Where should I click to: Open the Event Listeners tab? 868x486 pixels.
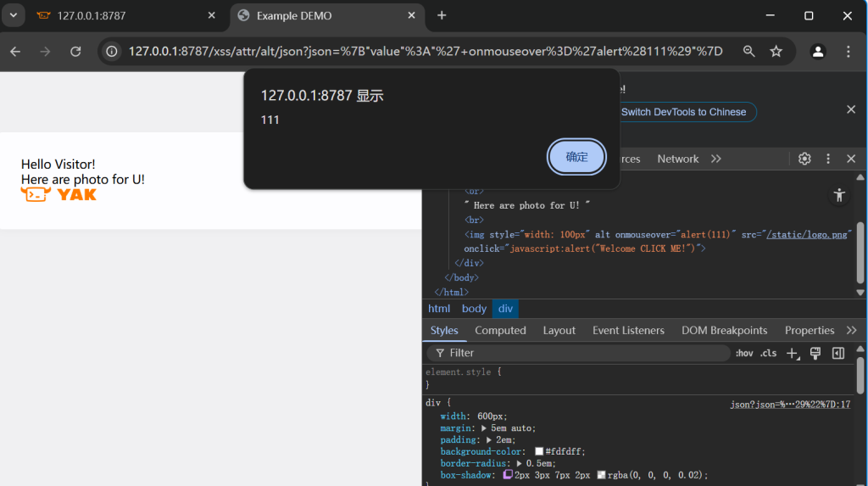628,330
